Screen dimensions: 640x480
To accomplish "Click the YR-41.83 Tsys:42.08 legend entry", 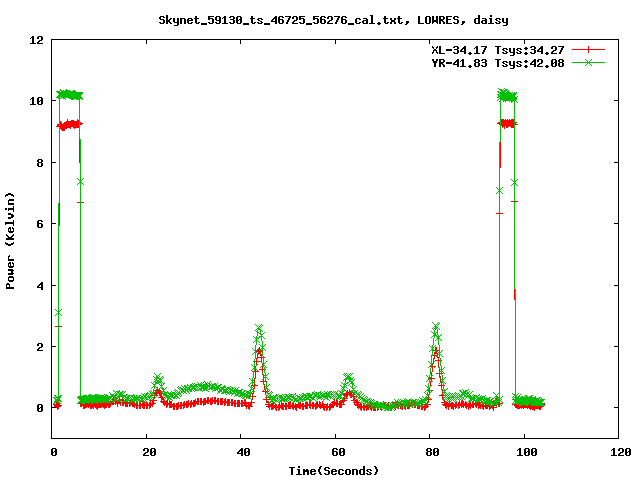I will click(x=498, y=63).
